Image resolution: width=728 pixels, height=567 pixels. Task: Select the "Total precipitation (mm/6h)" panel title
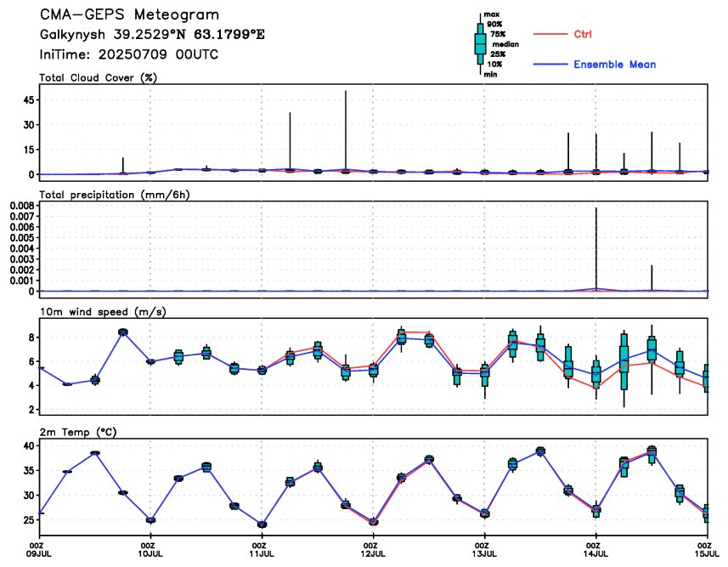(114, 195)
